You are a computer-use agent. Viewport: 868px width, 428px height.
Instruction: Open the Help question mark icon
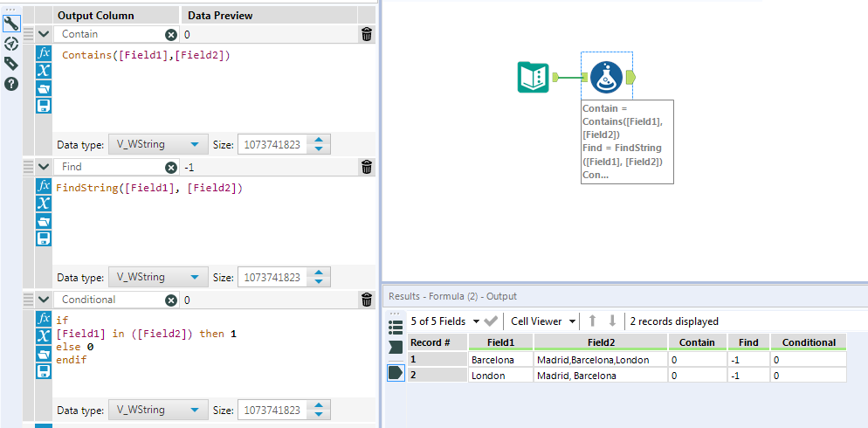[x=11, y=84]
